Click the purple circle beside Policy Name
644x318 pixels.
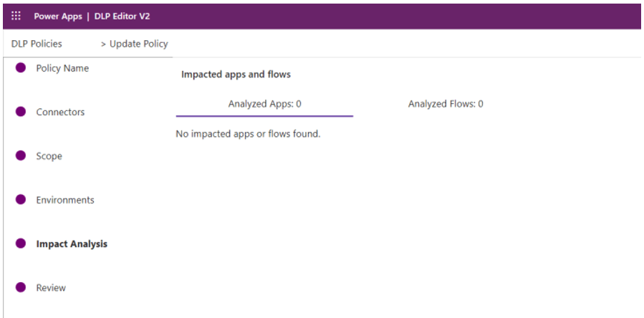[21, 68]
